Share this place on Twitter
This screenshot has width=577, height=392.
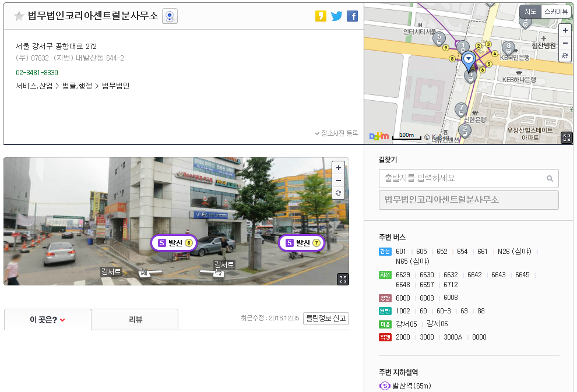tap(336, 16)
